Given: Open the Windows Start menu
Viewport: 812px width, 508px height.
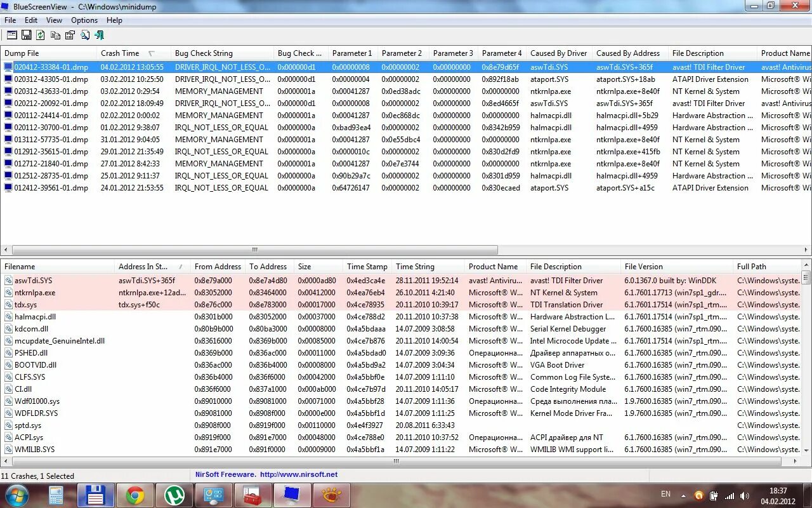Looking at the screenshot, I should tap(17, 495).
